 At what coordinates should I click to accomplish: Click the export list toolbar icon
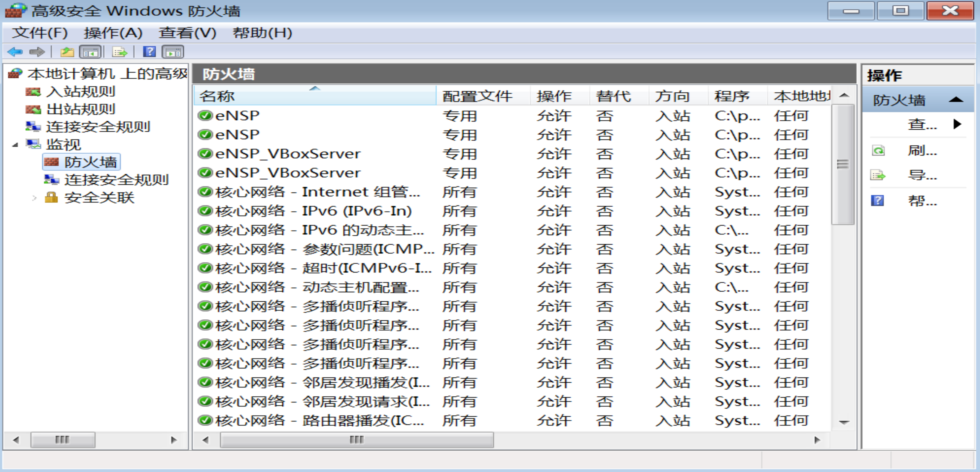pos(120,53)
